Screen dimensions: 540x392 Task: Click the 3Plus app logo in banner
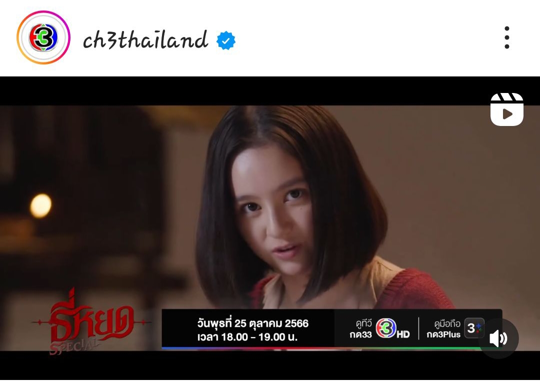[x=474, y=328]
